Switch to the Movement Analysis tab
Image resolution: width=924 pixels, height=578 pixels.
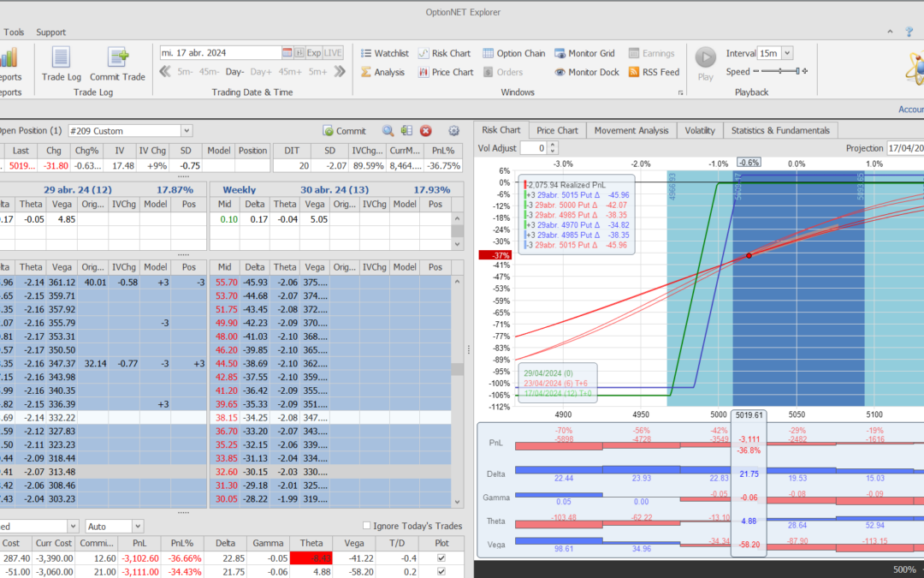tap(631, 130)
